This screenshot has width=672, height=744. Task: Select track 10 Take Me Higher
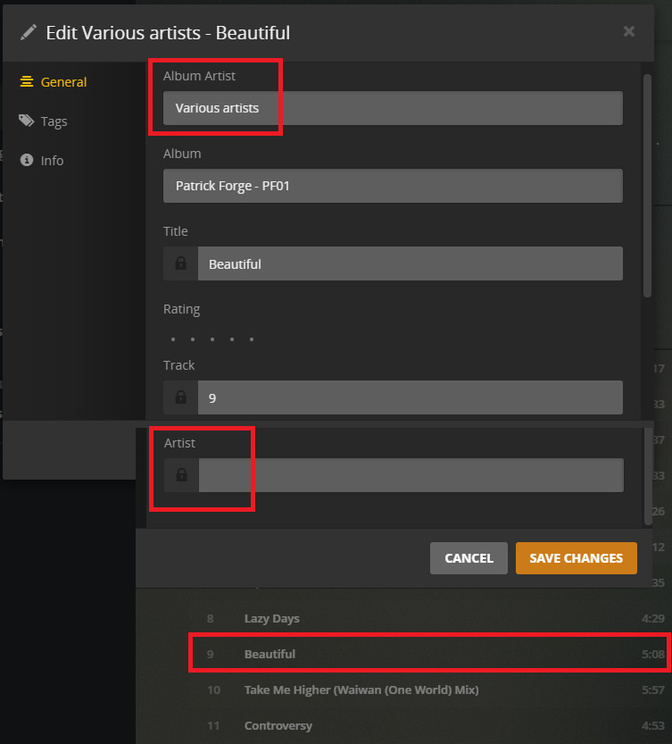pyautogui.click(x=429, y=690)
